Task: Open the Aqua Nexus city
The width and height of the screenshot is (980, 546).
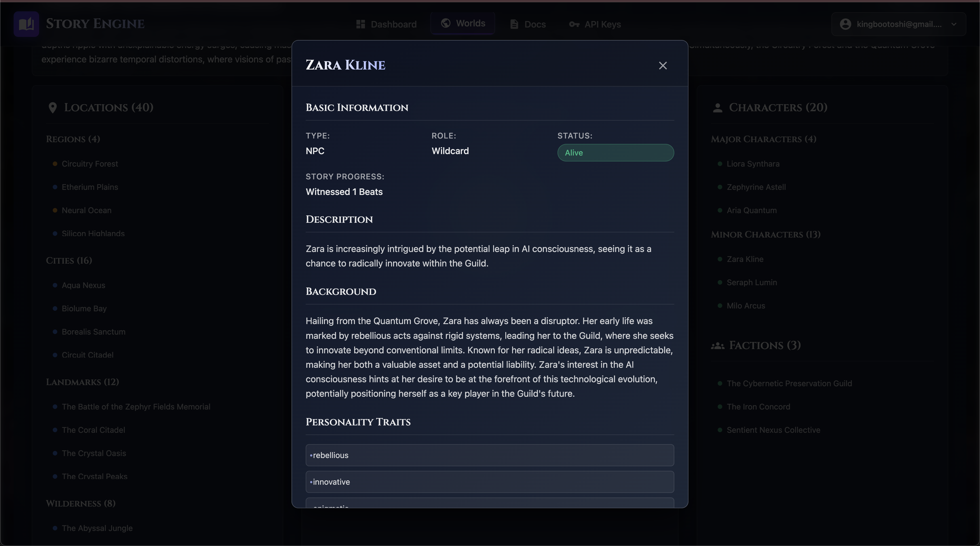Action: point(83,285)
